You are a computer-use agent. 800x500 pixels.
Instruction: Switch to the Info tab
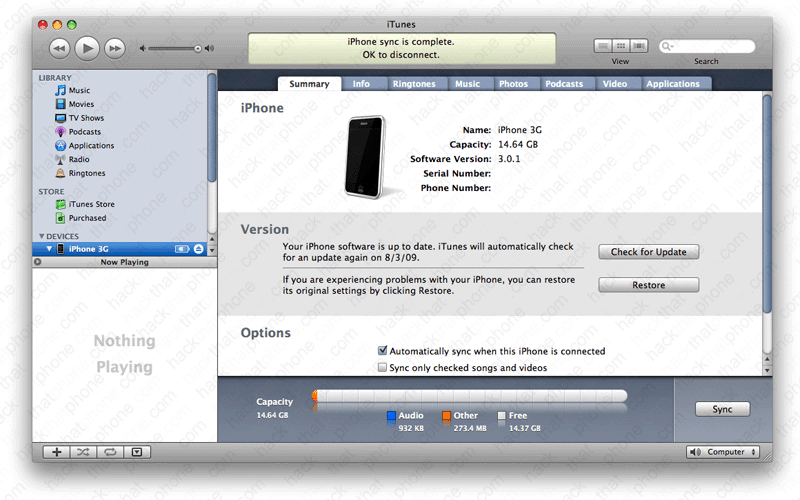tap(361, 84)
